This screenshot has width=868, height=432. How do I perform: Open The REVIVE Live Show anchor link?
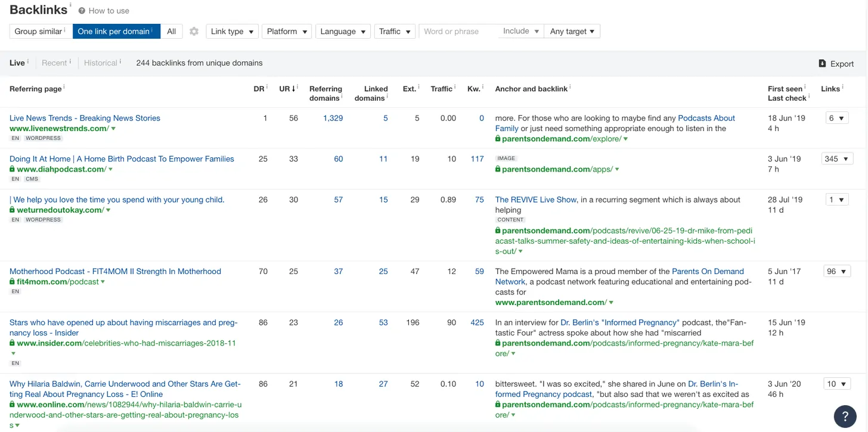536,200
